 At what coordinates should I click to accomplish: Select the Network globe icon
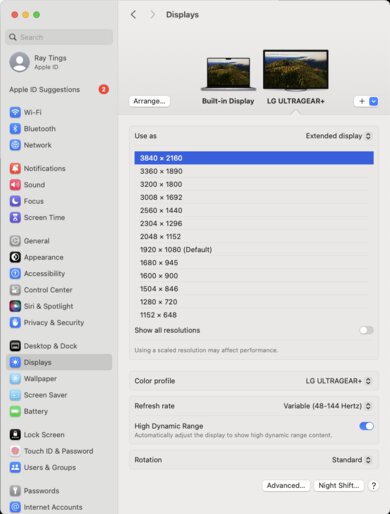pos(15,145)
